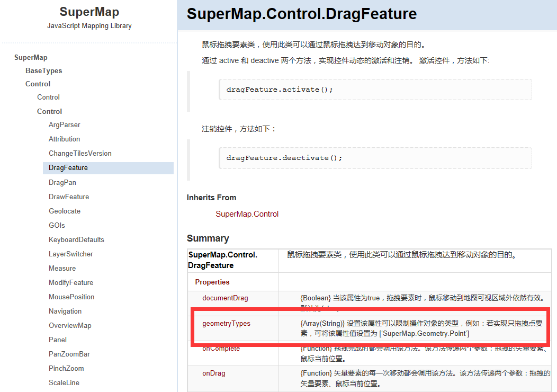Click the Inherits From heading

pyautogui.click(x=211, y=198)
